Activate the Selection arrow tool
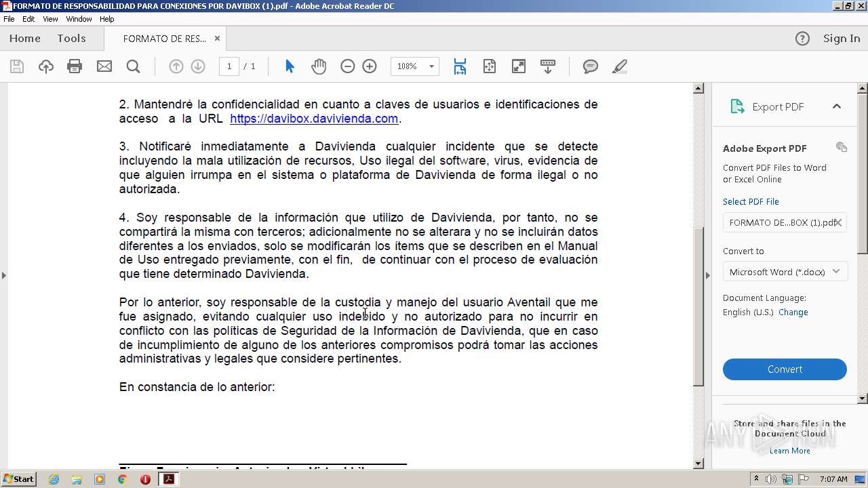Image resolution: width=868 pixels, height=488 pixels. (290, 66)
